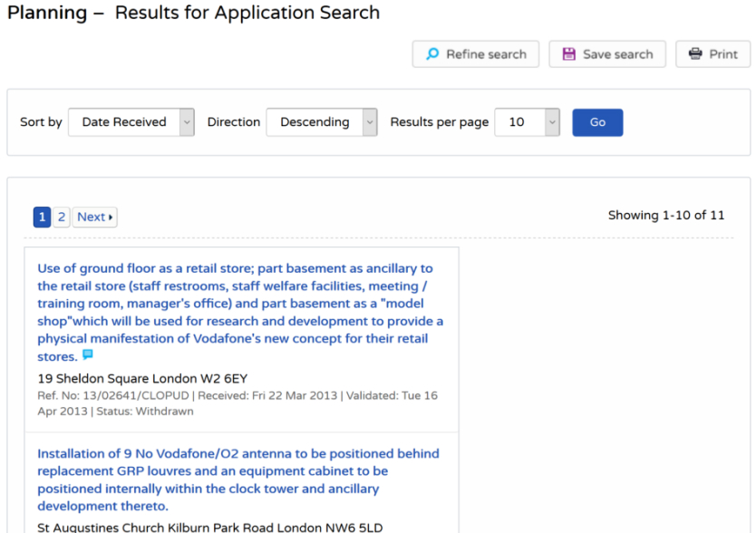
Task: Click the Save search button
Action: coord(606,54)
